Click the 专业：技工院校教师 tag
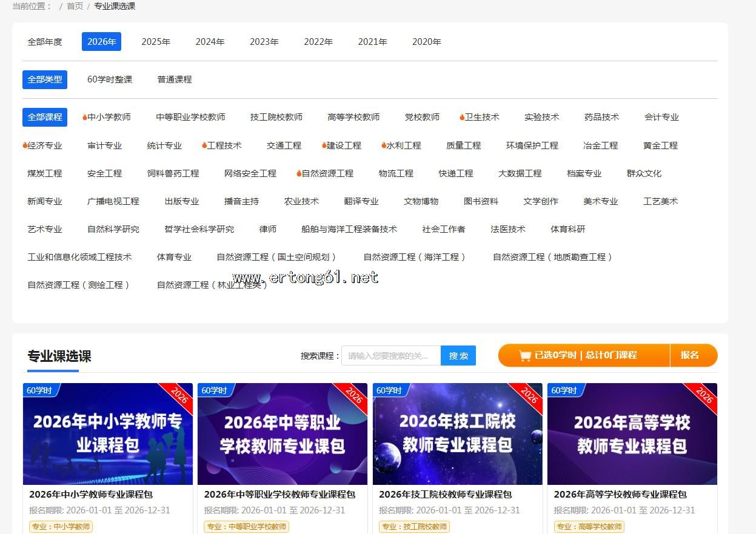The height and width of the screenshot is (534, 756). (414, 527)
